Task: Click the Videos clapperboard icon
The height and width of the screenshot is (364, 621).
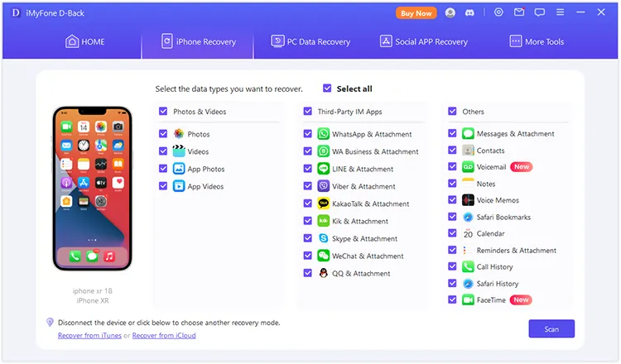Action: (x=179, y=151)
